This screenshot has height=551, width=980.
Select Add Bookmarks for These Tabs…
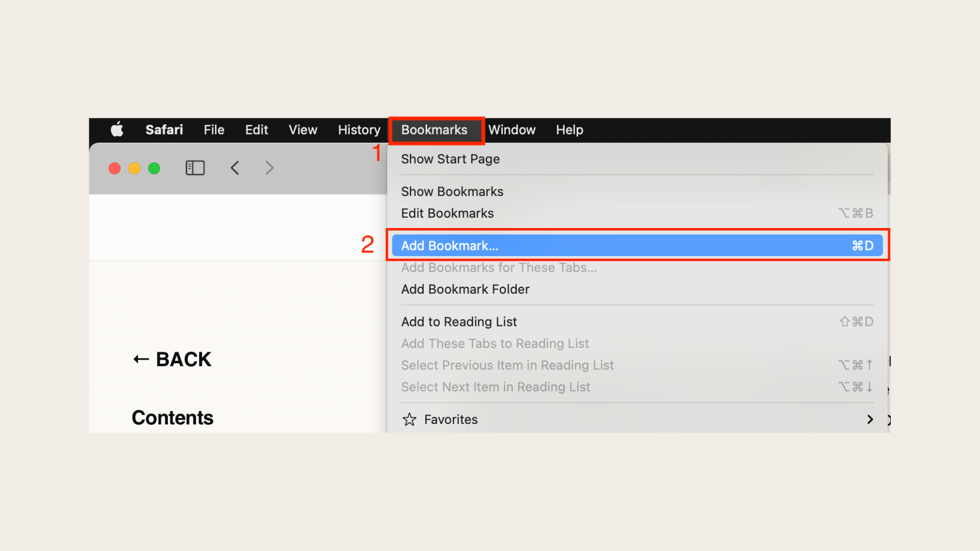(637, 267)
